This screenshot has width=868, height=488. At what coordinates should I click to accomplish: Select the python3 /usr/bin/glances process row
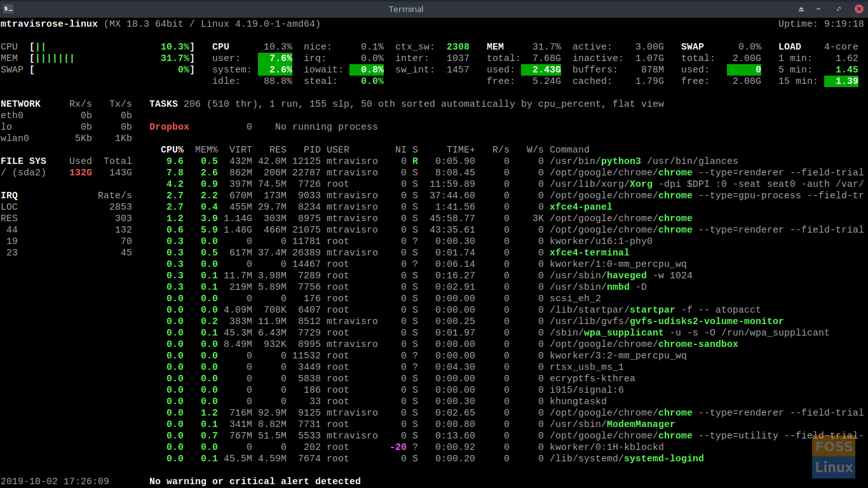pyautogui.click(x=449, y=161)
